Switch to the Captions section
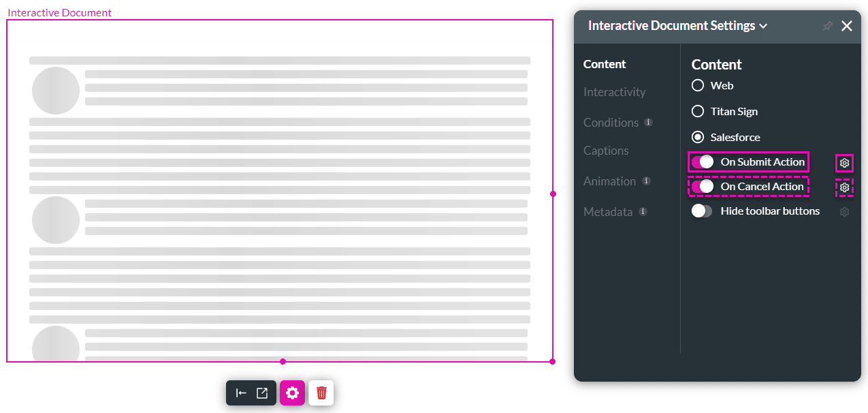This screenshot has height=413, width=868. click(605, 150)
